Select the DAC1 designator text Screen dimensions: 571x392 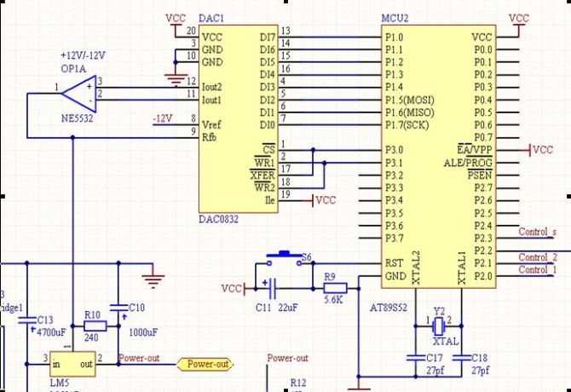pos(211,18)
